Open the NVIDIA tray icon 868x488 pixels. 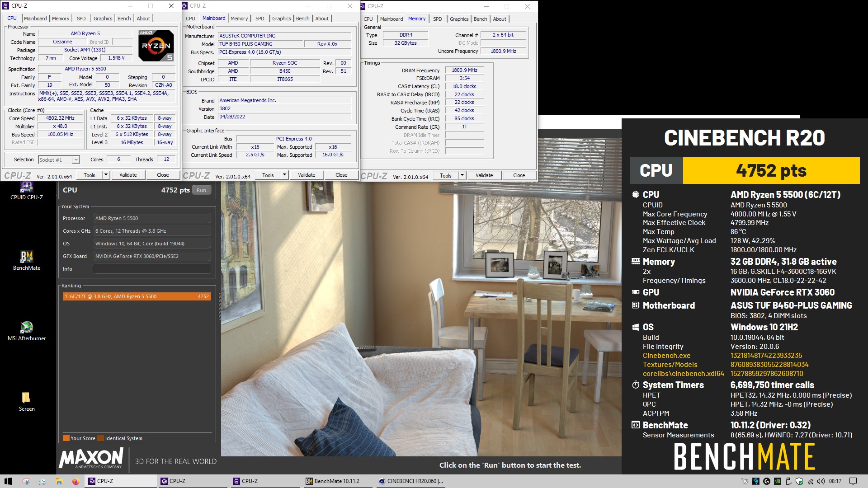[x=778, y=481]
